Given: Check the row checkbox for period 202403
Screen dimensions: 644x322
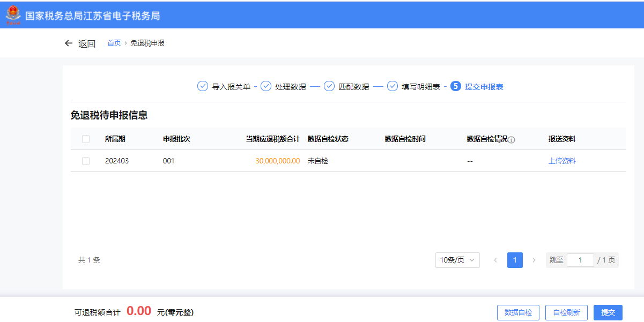Looking at the screenshot, I should (86, 161).
